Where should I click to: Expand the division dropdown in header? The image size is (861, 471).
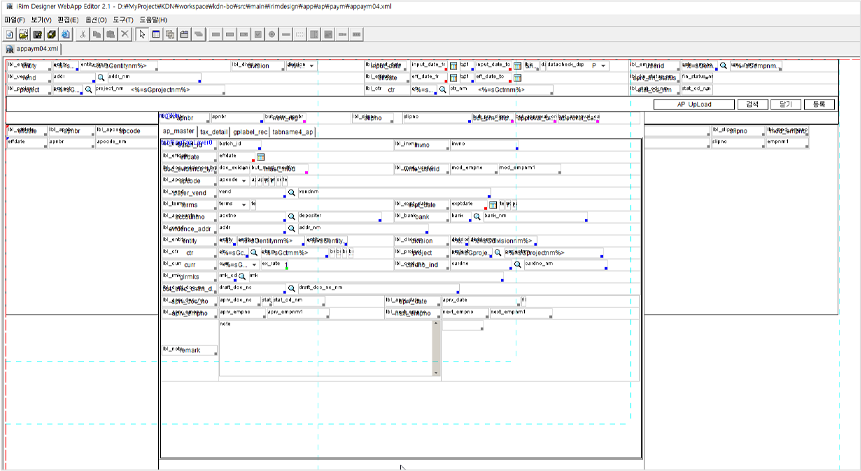tap(312, 66)
